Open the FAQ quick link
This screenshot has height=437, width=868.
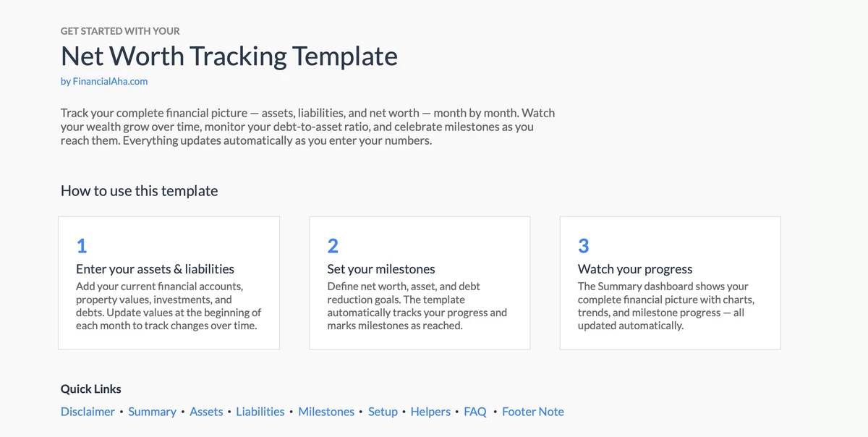(475, 412)
